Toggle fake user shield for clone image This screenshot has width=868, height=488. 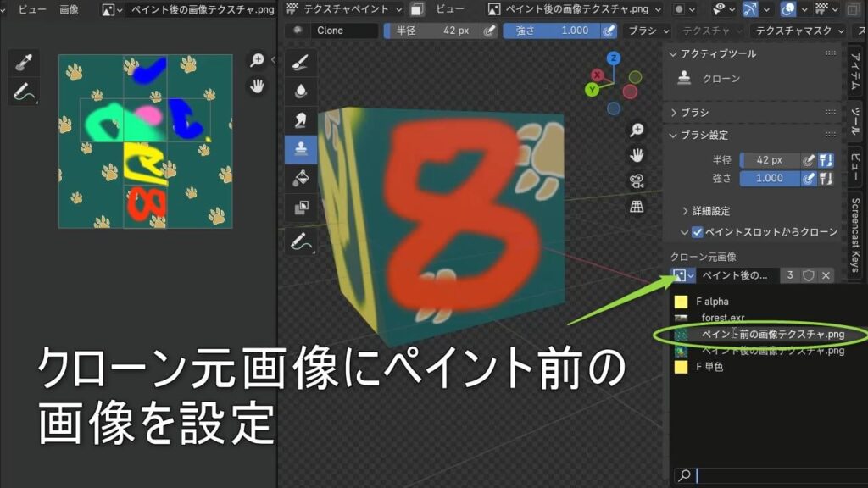pyautogui.click(x=808, y=275)
